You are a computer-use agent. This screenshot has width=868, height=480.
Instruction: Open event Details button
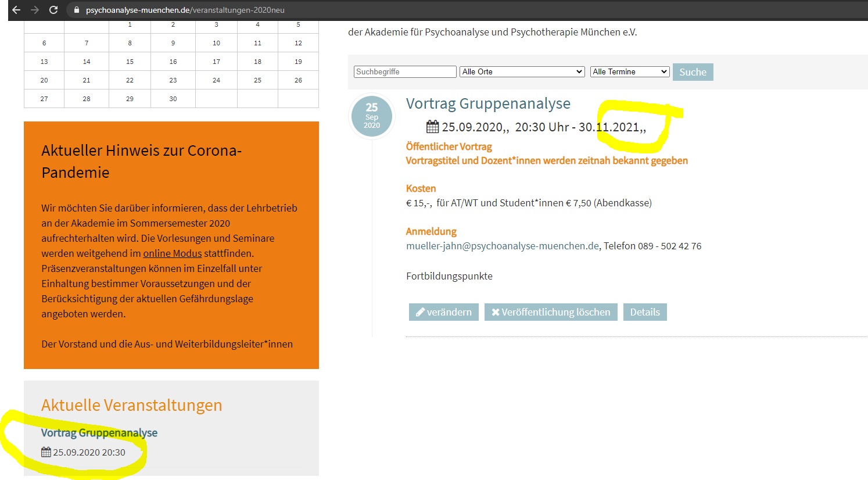[x=645, y=312]
